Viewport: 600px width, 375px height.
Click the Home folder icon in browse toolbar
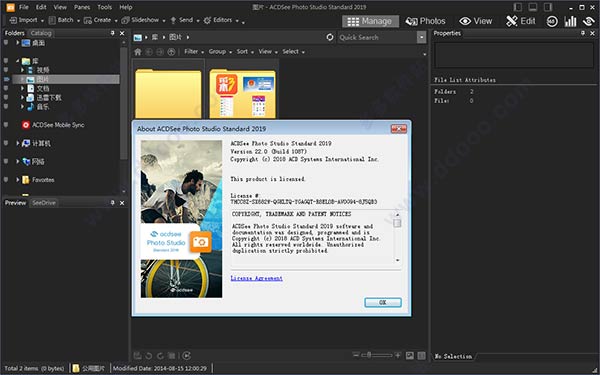point(138,52)
